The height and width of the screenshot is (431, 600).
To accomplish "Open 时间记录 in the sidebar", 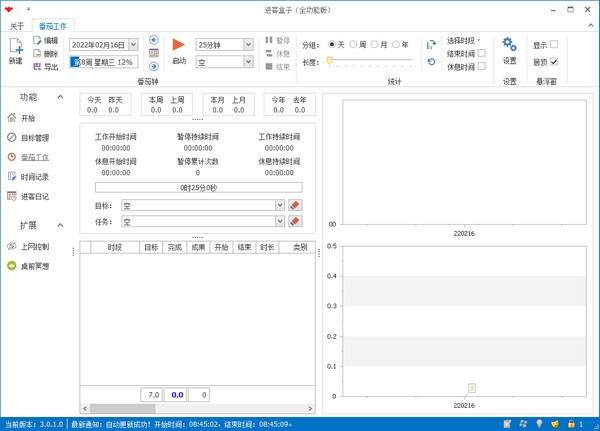I will tap(34, 177).
